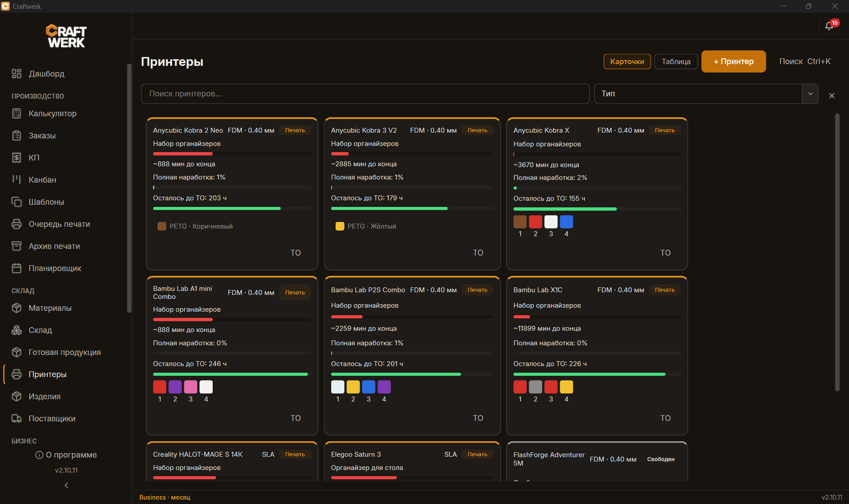This screenshot has width=849, height=504.
Task: Click the Готовая продукция package icon
Action: point(16,352)
